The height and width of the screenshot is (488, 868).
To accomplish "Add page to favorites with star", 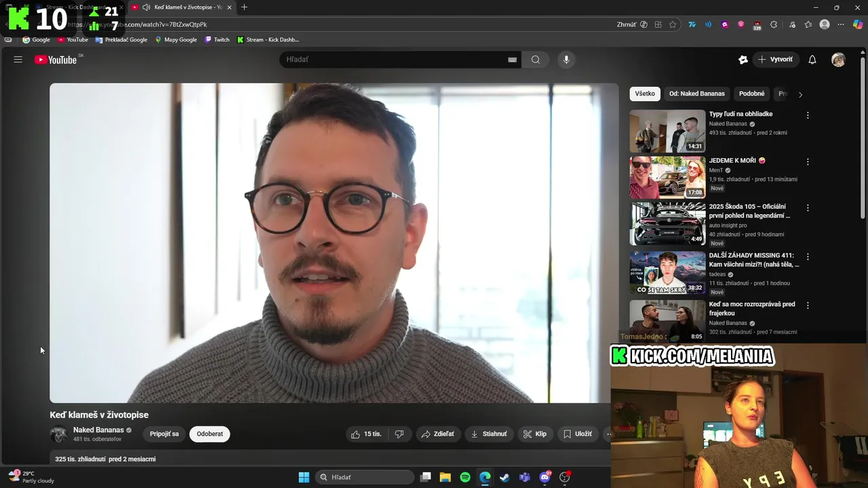I will click(x=673, y=24).
